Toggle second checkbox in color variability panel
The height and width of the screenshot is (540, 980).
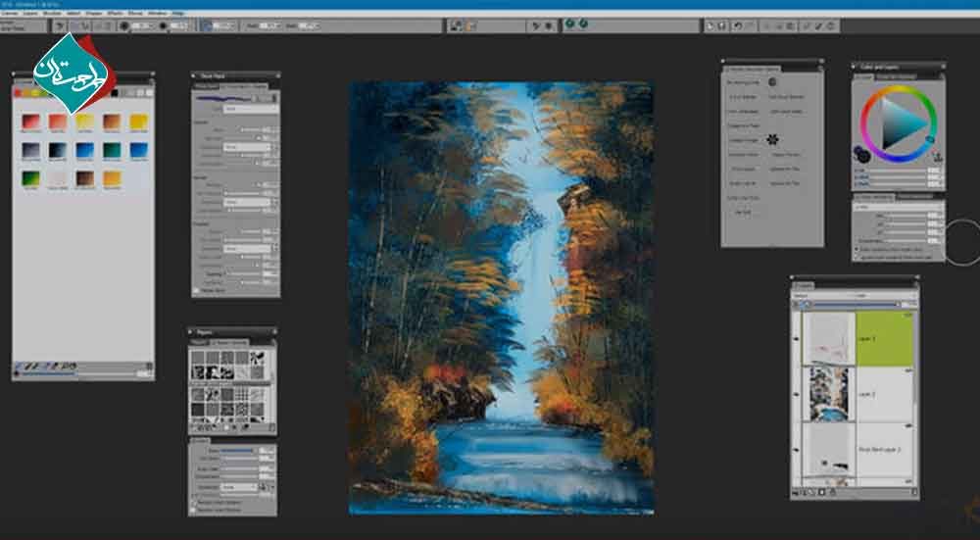point(858,256)
